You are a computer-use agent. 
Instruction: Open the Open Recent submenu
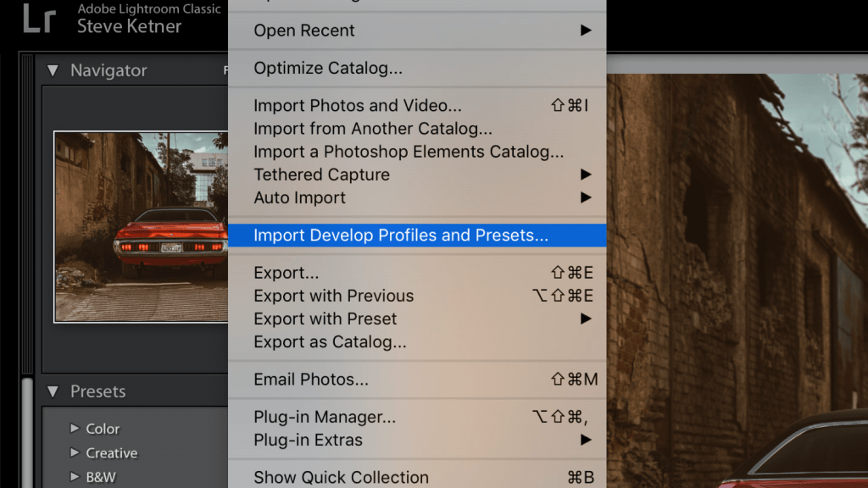tap(304, 30)
